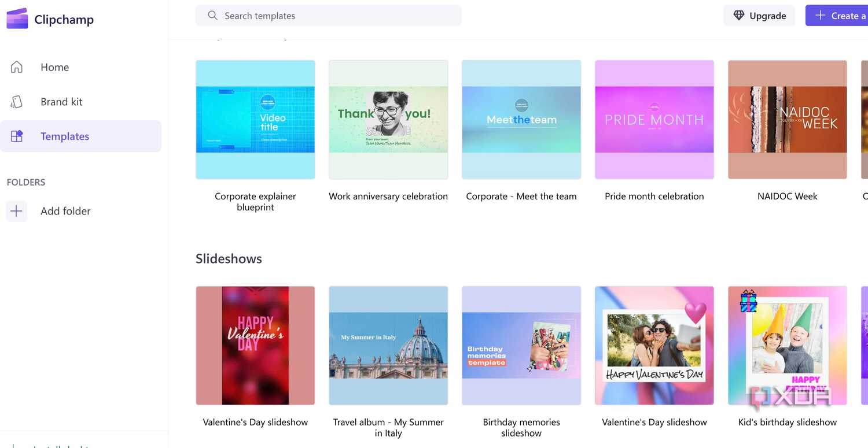Click the Slideshows section heading
Image resolution: width=868 pixels, height=448 pixels.
pyautogui.click(x=229, y=259)
